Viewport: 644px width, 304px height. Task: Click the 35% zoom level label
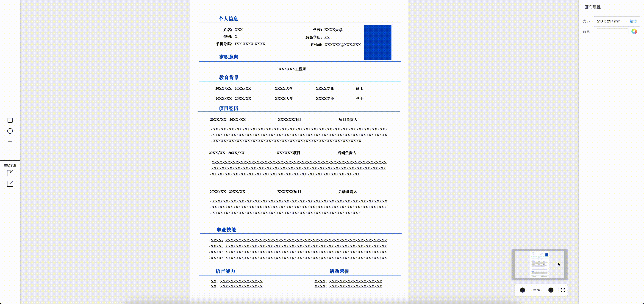[536, 290]
